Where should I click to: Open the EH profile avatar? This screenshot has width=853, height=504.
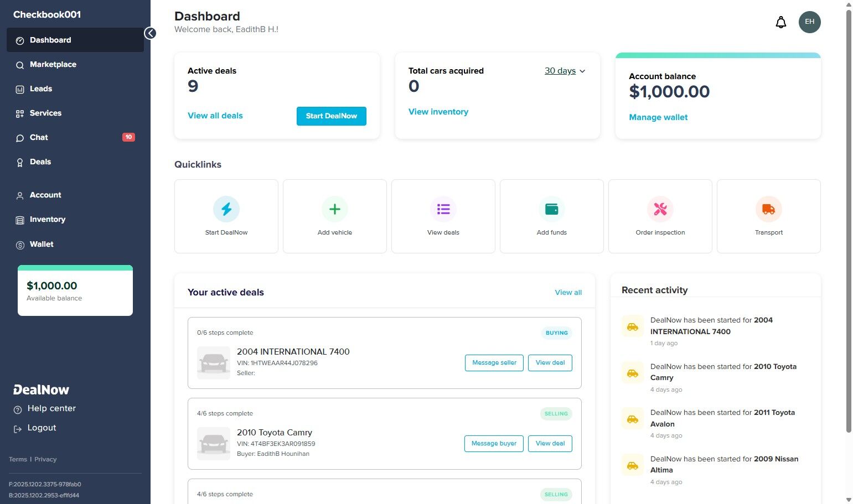809,22
